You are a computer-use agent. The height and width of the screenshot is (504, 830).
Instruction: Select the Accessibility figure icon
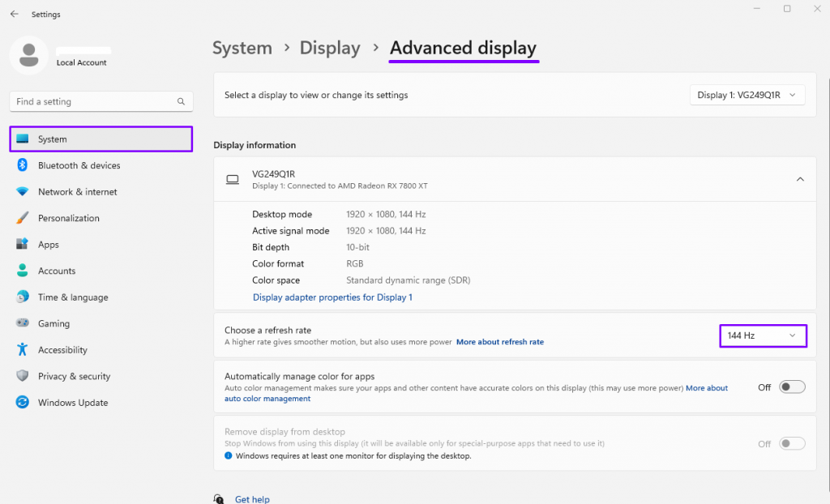[x=23, y=350]
